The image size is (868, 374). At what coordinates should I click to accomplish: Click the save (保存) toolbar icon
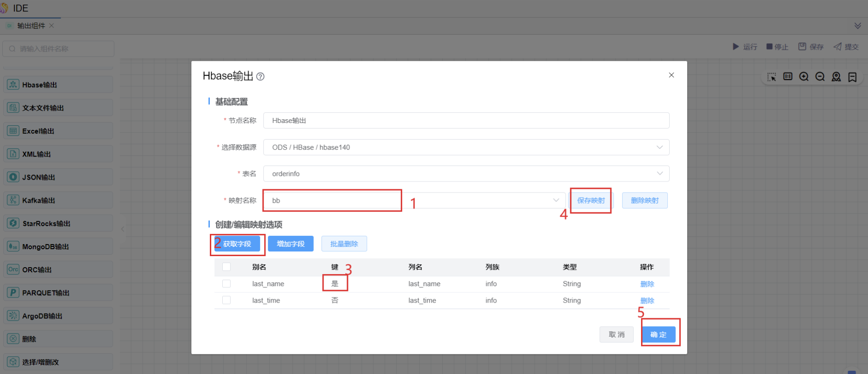click(x=802, y=47)
